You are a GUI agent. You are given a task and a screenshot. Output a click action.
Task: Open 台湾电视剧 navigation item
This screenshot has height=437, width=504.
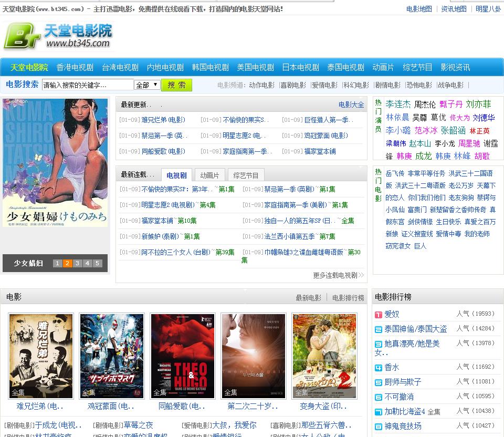click(x=120, y=68)
